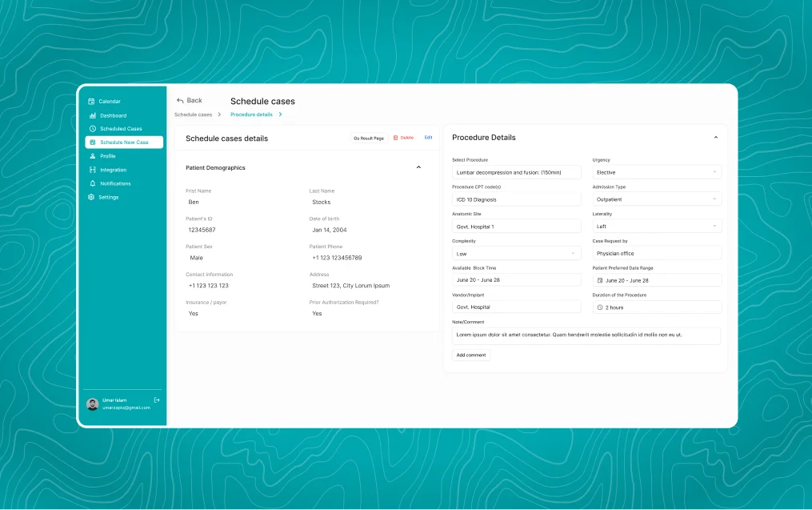Click the Calendar icon in sidebar
812x510 pixels.
91,101
